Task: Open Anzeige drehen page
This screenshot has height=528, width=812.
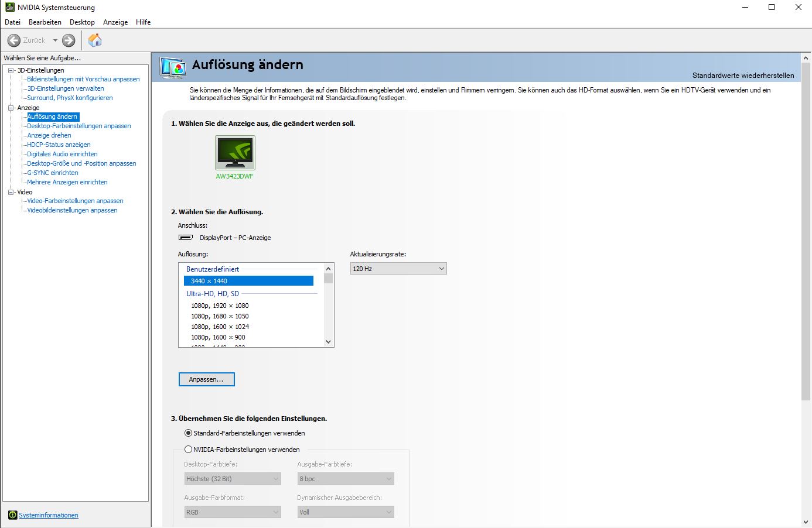Action: pyautogui.click(x=49, y=135)
